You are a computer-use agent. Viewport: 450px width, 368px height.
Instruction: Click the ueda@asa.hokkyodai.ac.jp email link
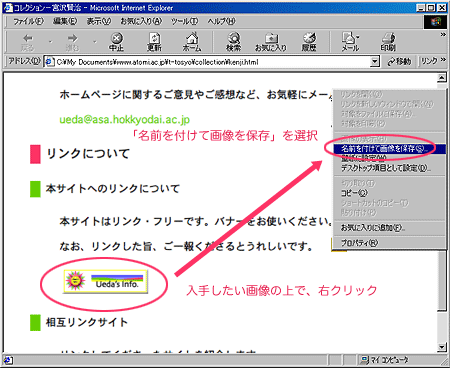(x=125, y=119)
